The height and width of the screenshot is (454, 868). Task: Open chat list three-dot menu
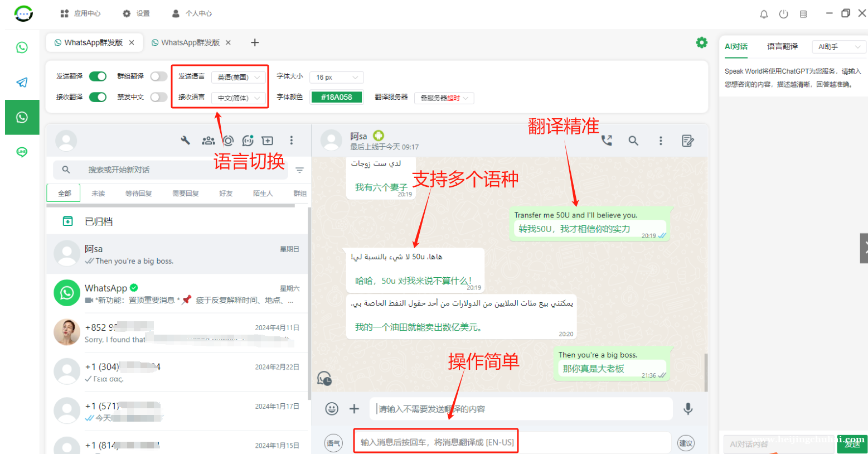[291, 141]
